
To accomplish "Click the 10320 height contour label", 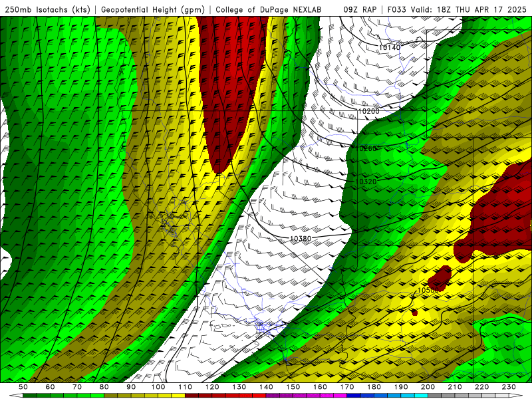I will click(366, 182).
